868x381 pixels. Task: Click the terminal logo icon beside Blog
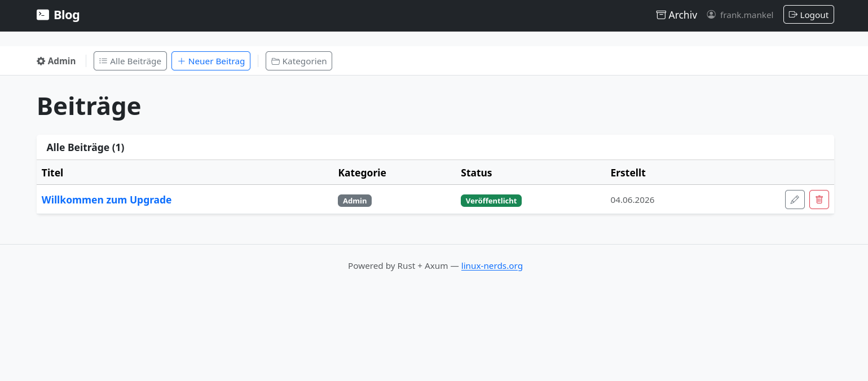coord(43,15)
